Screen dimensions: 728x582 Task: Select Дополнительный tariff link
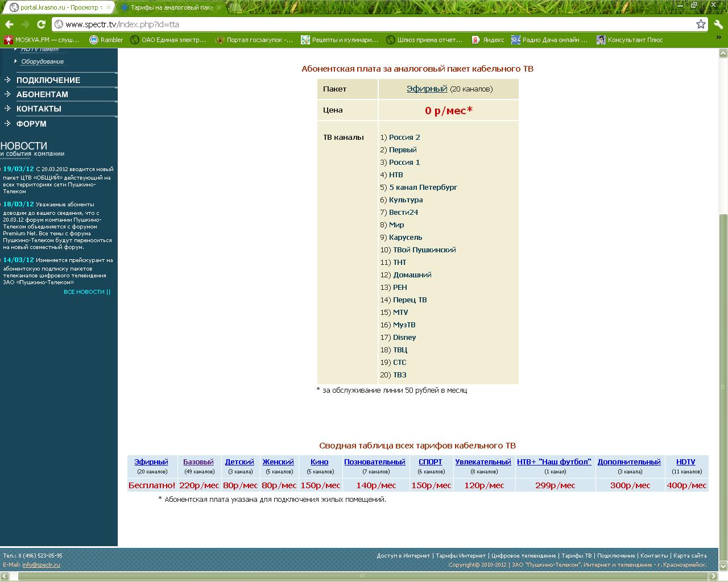coord(629,462)
